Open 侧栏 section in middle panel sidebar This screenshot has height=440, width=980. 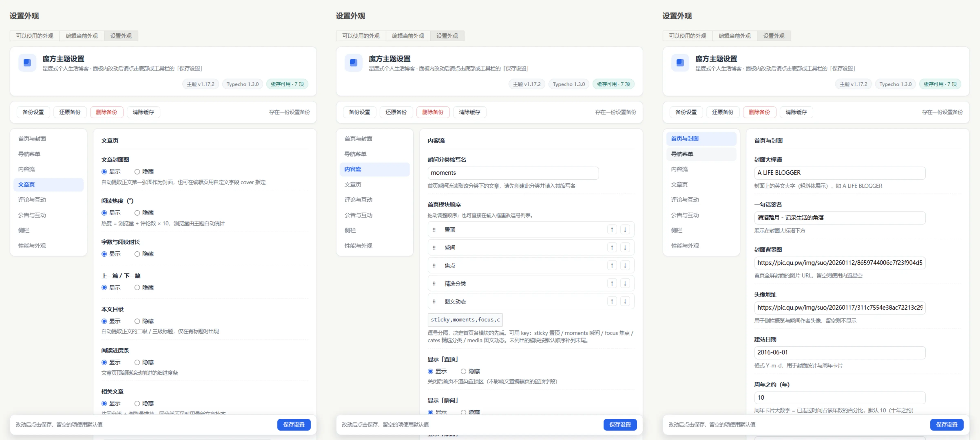374,230
